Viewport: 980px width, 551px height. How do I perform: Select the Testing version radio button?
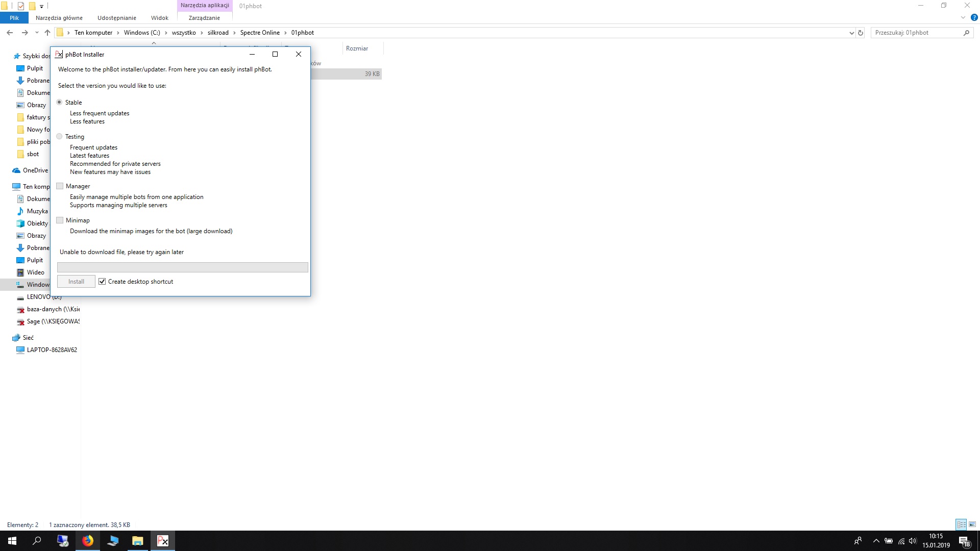(x=60, y=137)
